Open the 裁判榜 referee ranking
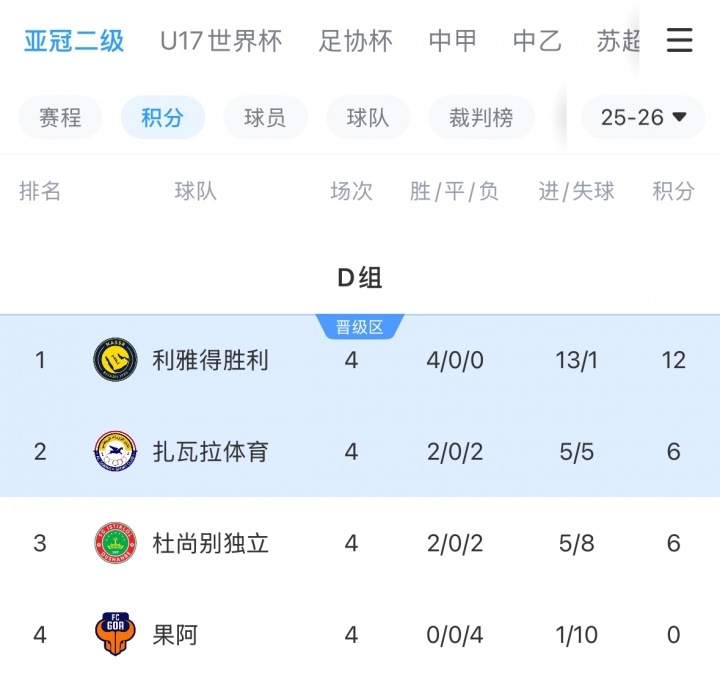 tap(481, 118)
